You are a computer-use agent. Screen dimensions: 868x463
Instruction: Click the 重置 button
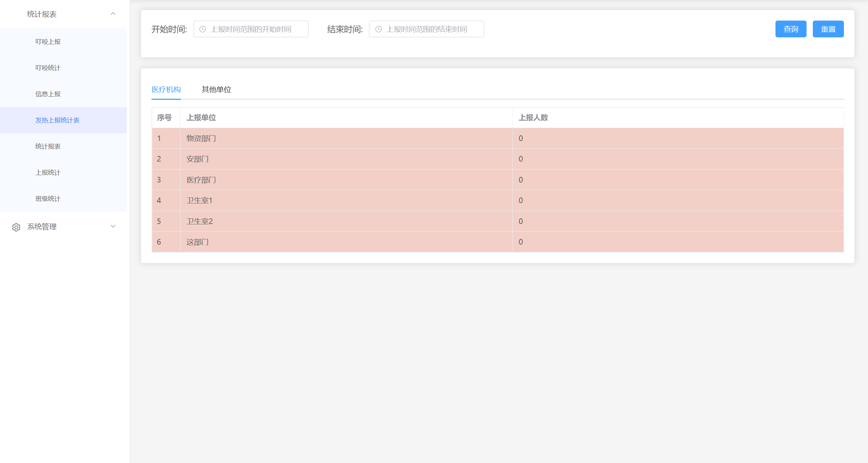(828, 29)
